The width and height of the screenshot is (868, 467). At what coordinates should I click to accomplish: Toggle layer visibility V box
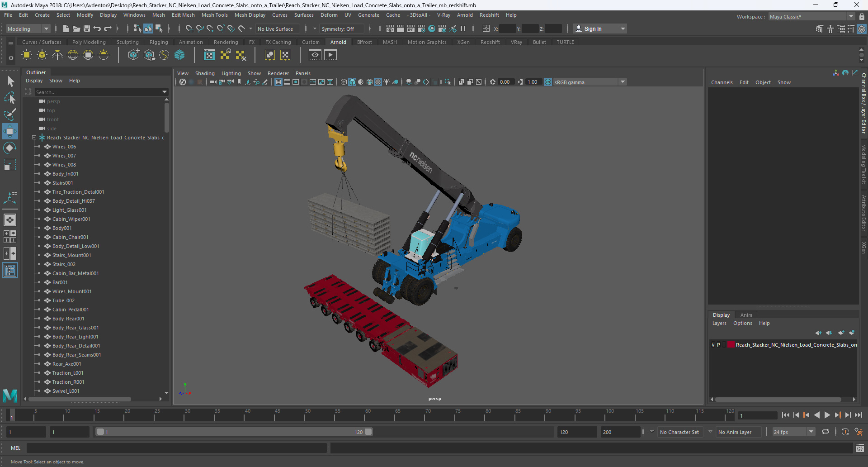[x=713, y=345]
